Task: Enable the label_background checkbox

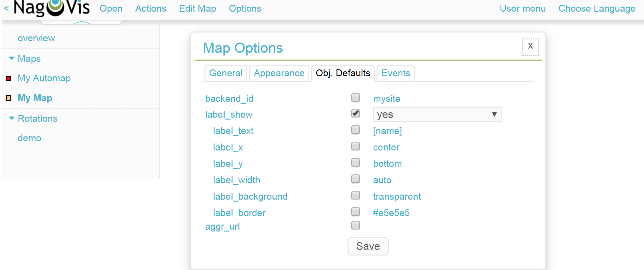Action: [355, 195]
